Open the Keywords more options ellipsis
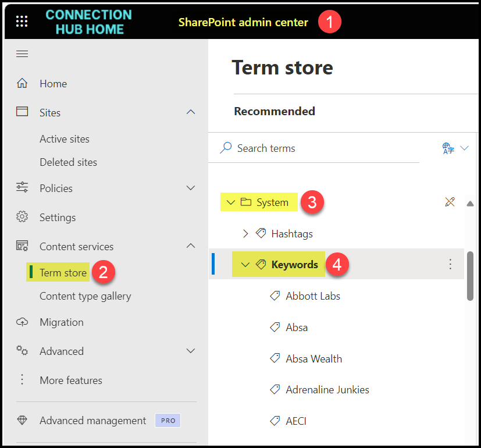Screen dimensions: 481x448 pyautogui.click(x=450, y=264)
